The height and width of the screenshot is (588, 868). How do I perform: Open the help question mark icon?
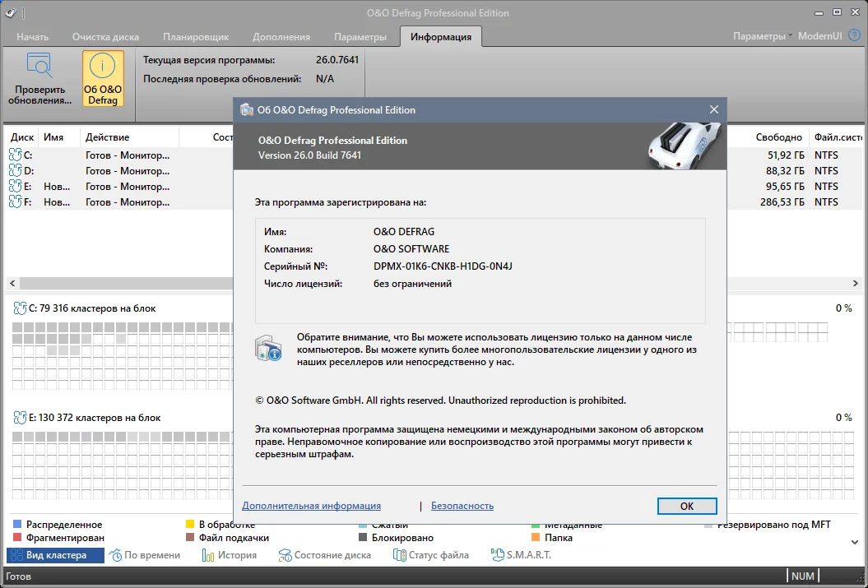click(855, 36)
